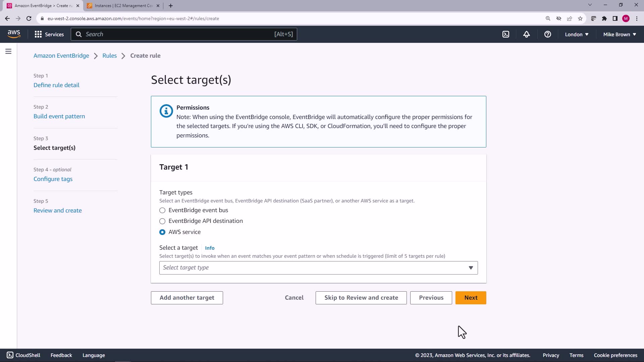This screenshot has height=362, width=644.
Task: Select EventBridge API destination radio option
Action: [x=162, y=221]
